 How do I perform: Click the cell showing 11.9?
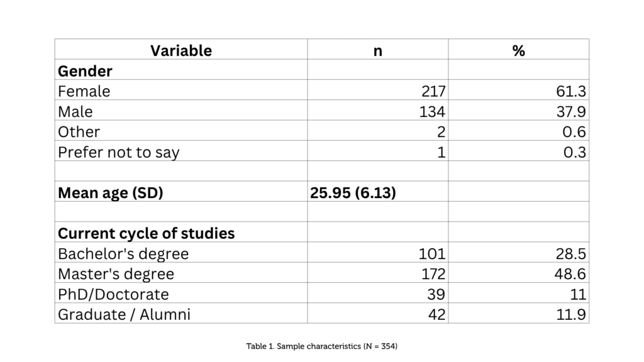pyautogui.click(x=519, y=314)
